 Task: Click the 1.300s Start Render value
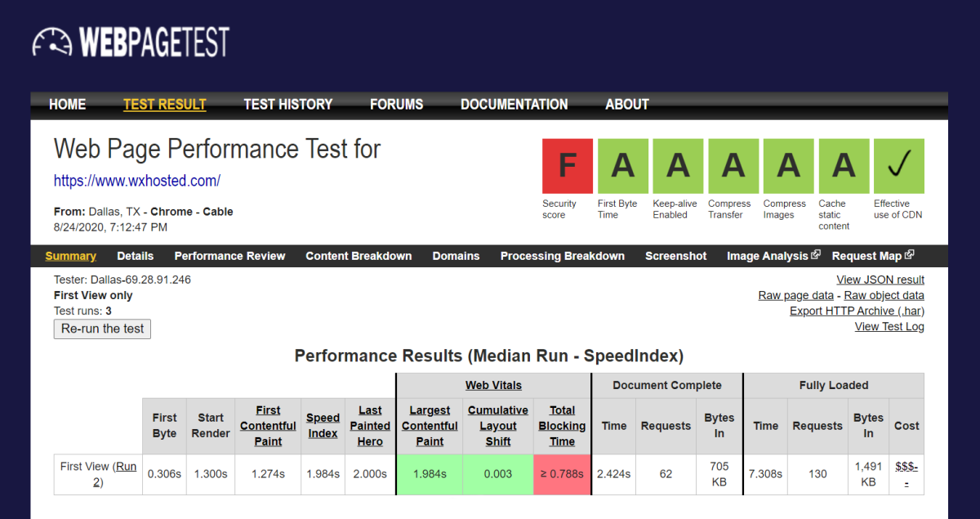(211, 474)
